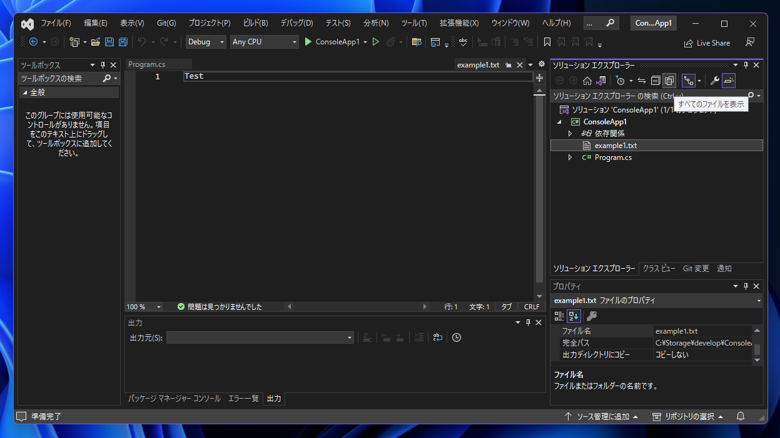Toggle word wrap icon in Output panel
This screenshot has height=438, width=780.
pyautogui.click(x=438, y=337)
